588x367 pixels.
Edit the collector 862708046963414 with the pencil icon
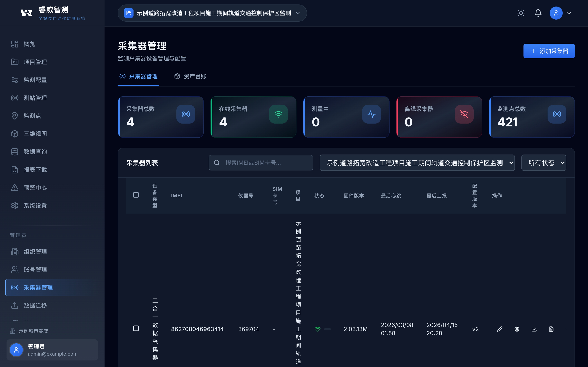pyautogui.click(x=500, y=329)
